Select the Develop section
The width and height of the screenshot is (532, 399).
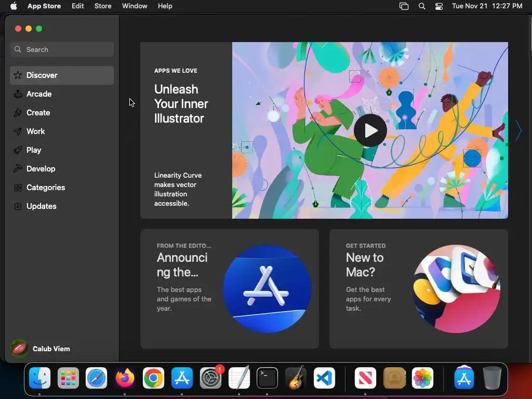62,169
